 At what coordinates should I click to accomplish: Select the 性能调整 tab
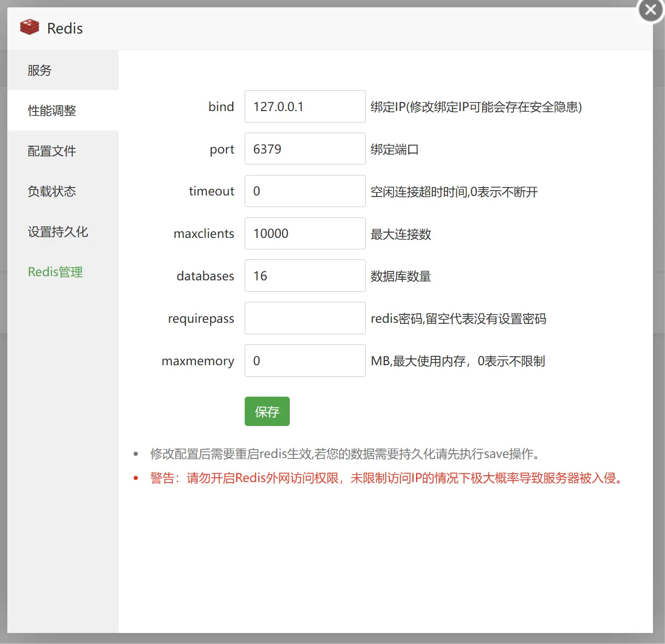click(x=63, y=111)
